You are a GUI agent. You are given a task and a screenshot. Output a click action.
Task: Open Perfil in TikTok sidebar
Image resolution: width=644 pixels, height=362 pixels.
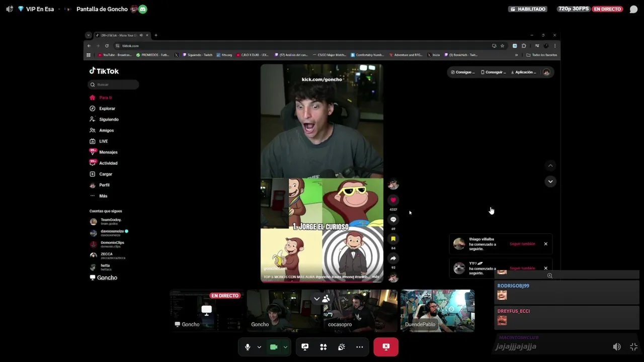[x=104, y=185]
